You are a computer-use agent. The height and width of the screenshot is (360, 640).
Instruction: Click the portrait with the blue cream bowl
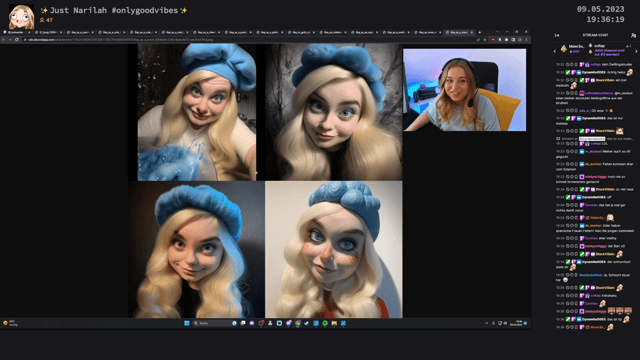click(x=197, y=112)
